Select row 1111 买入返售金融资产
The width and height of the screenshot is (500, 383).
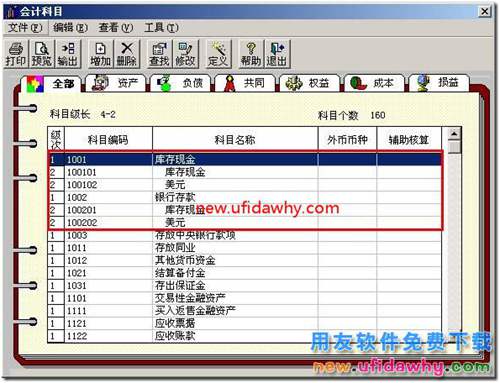pyautogui.click(x=245, y=311)
